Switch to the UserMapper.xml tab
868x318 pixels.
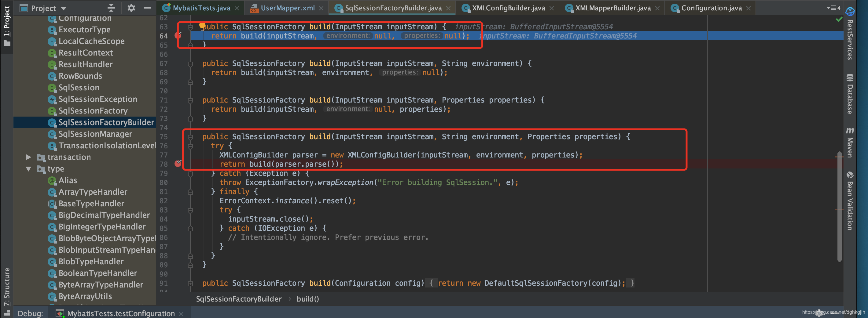coord(287,8)
